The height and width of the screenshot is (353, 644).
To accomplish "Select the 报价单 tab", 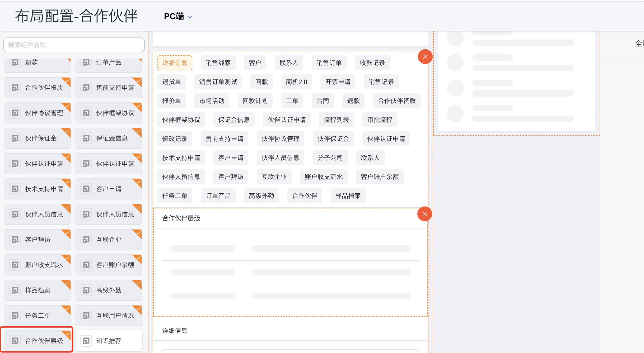I will 172,101.
